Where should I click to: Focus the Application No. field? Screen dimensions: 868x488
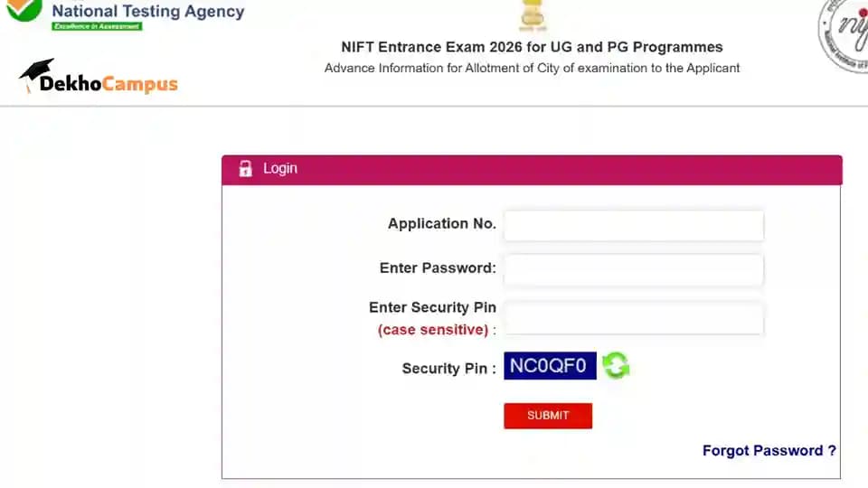633,226
